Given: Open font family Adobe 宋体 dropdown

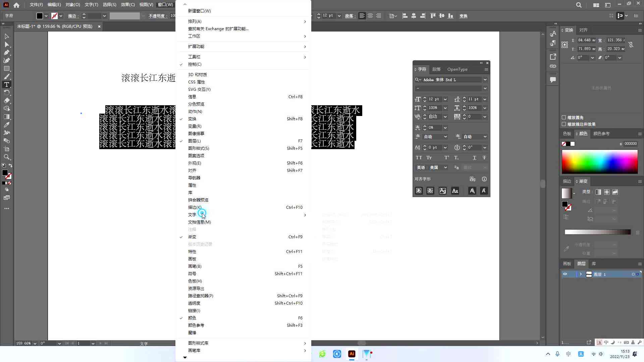Looking at the screenshot, I should 485,80.
